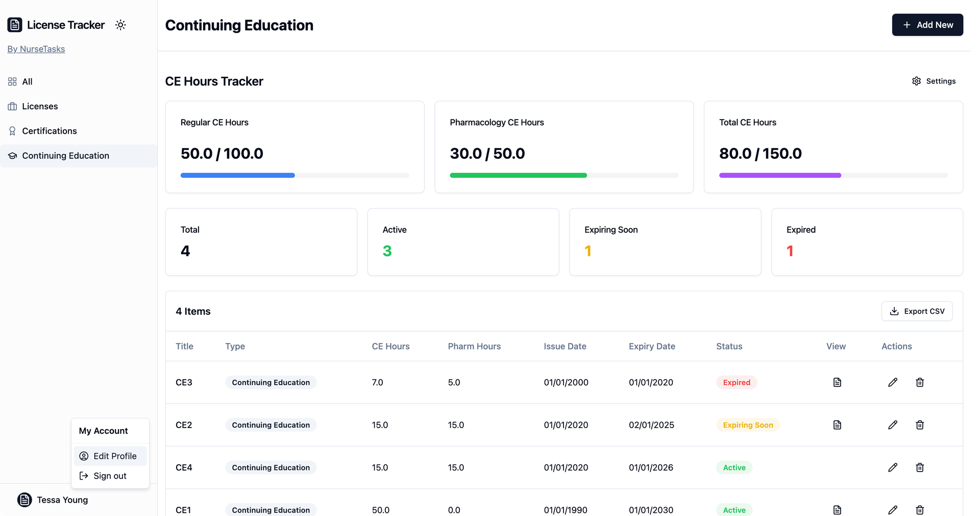Select the Licenses briefcase icon
The height and width of the screenshot is (516, 980).
click(12, 106)
